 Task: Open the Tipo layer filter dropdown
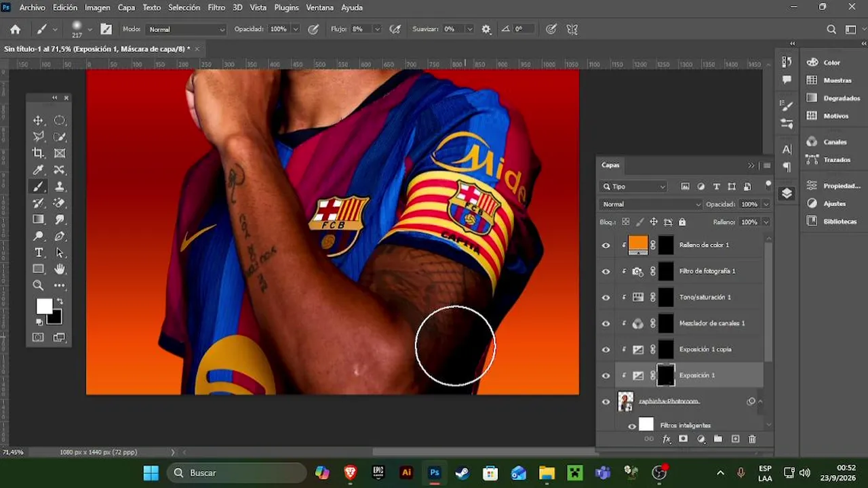coord(634,186)
